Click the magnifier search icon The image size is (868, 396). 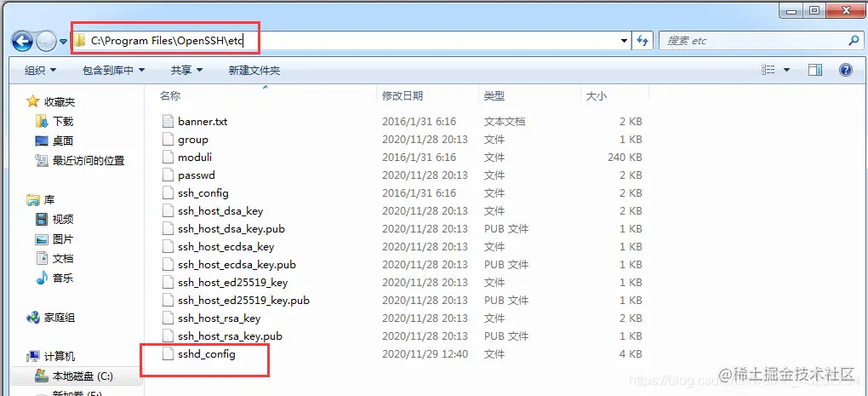tap(853, 40)
